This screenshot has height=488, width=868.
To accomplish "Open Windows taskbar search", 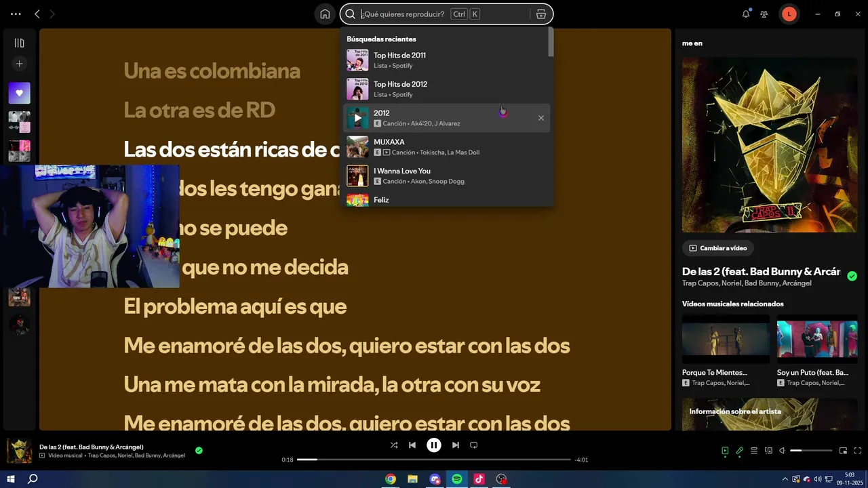I will (33, 479).
